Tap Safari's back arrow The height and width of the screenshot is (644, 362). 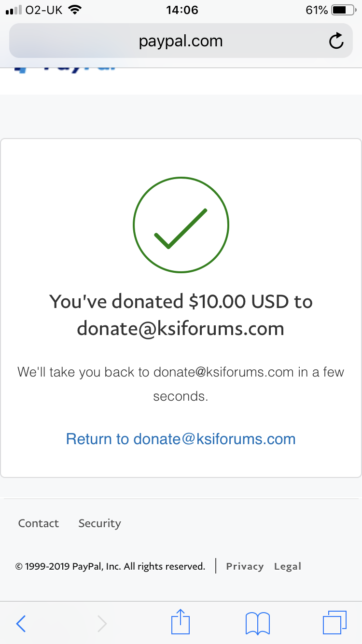point(21,624)
